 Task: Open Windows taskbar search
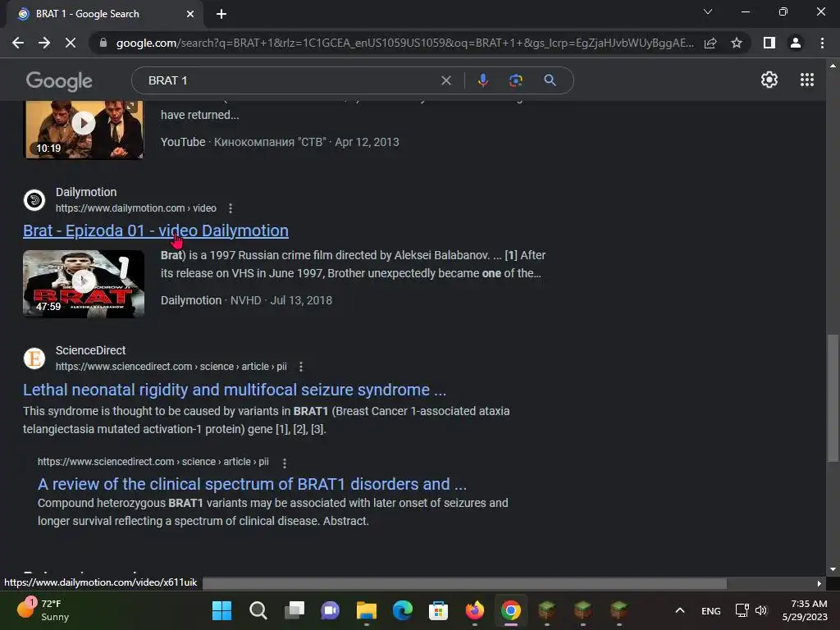[x=258, y=610]
